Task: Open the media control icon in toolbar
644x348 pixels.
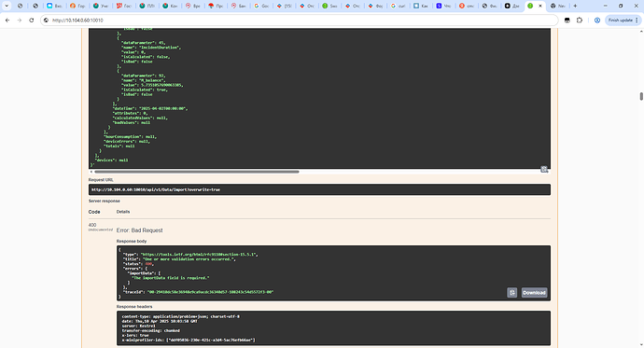Action: tap(567, 21)
